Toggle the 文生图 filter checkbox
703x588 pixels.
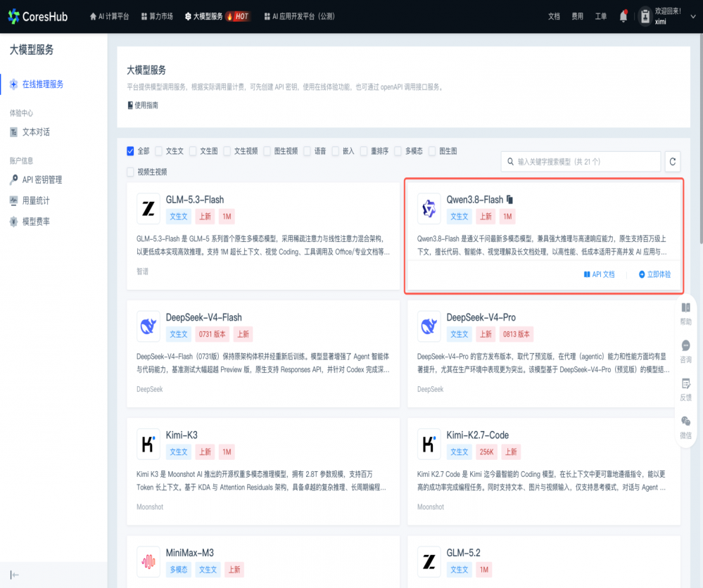(193, 151)
